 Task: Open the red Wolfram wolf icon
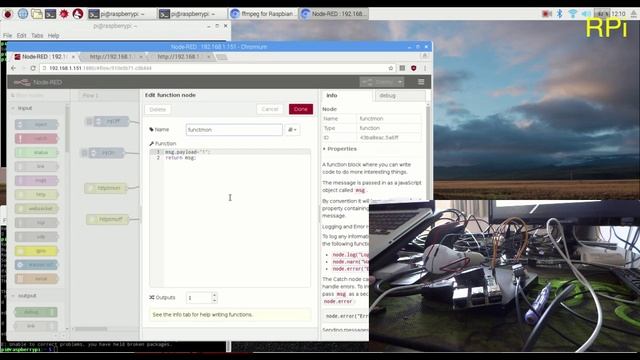[x=78, y=14]
